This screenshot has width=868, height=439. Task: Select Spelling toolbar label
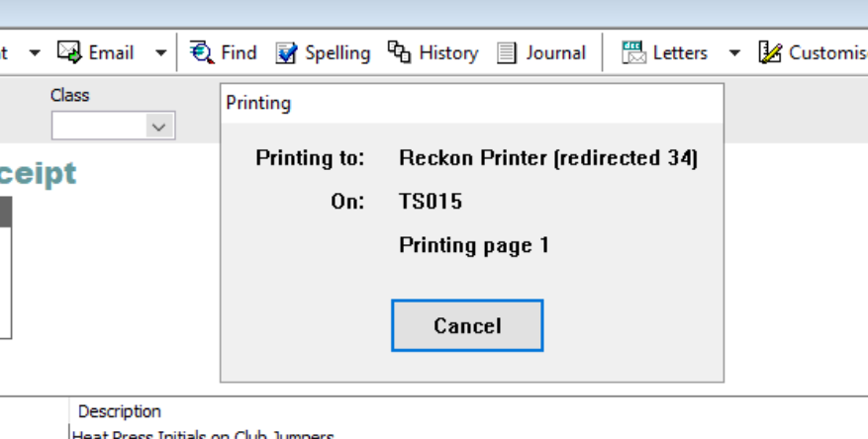(x=338, y=53)
